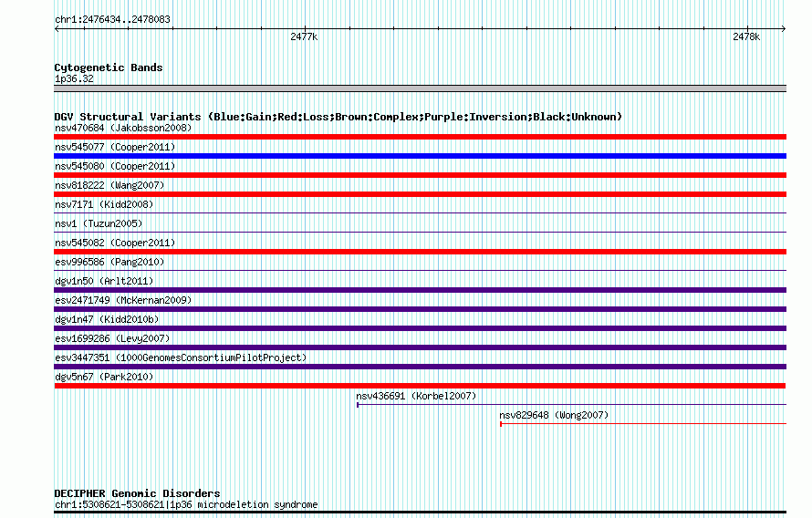Viewport: 812px width, 518px height.
Task: Click the nsv436691 (Korbel2007) label
Action: pos(416,396)
